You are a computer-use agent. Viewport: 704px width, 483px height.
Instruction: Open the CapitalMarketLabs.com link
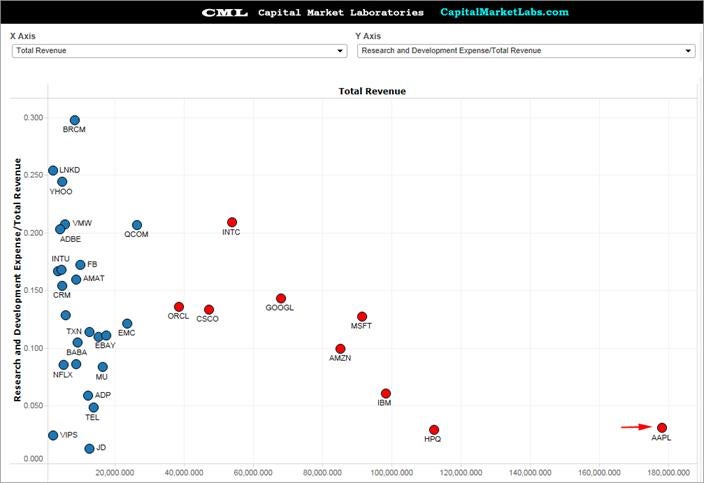pyautogui.click(x=504, y=12)
